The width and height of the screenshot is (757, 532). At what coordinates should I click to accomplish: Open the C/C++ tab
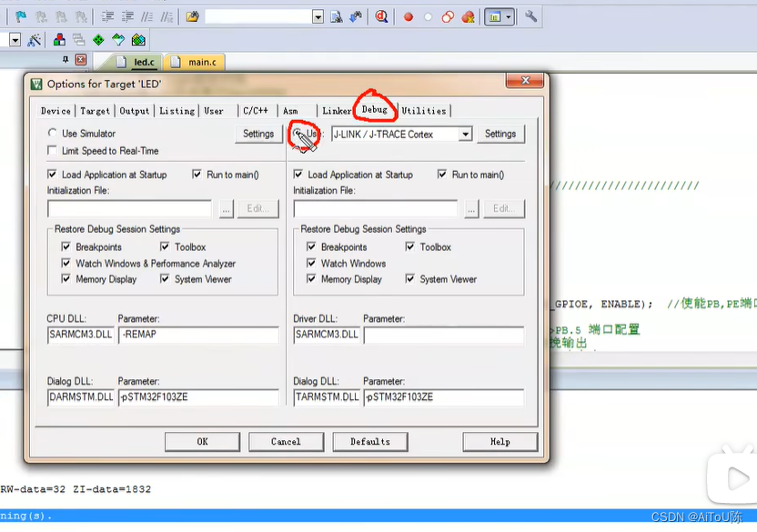tap(256, 111)
